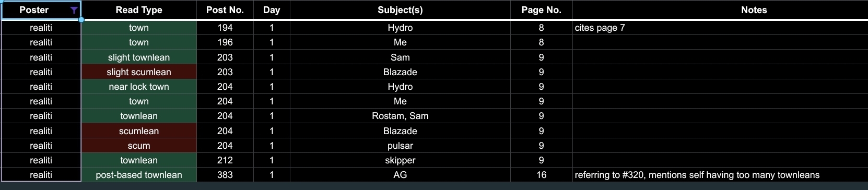The height and width of the screenshot is (190, 868).
Task: Select the 'pulsar' subject cell
Action: tap(400, 146)
